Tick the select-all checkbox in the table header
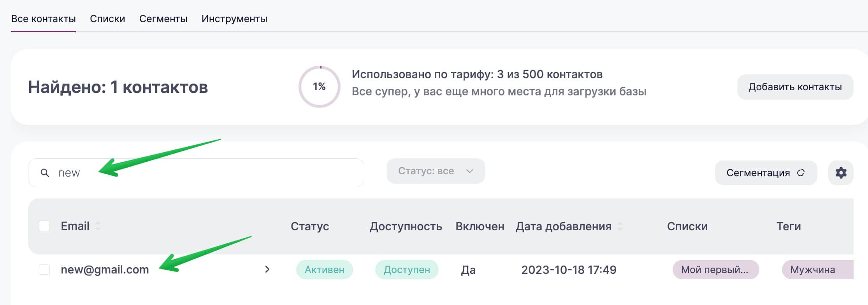This screenshot has height=305, width=868. [x=44, y=226]
